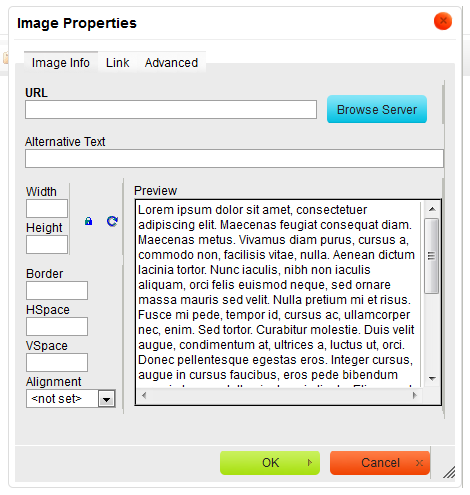Focus the Alternative Text field

[234, 158]
